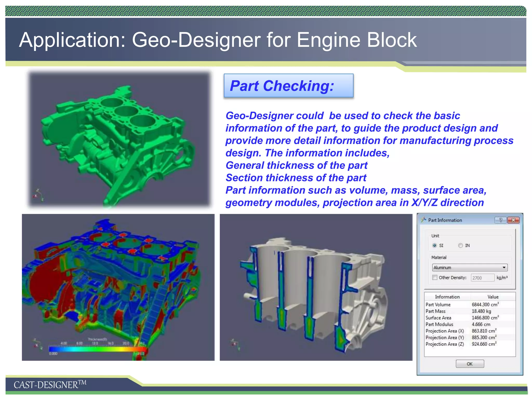Click the value 4.666 cm

481,324
